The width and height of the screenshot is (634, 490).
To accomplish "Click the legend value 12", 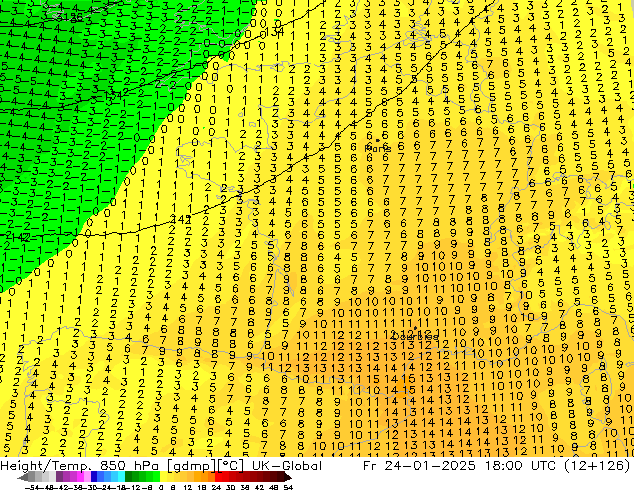I will pos(187,487).
